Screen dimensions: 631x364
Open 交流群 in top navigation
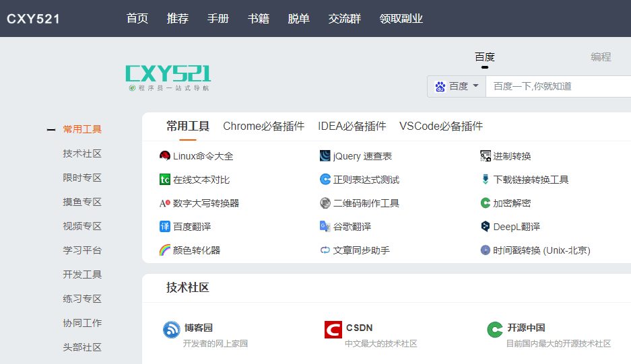point(344,19)
